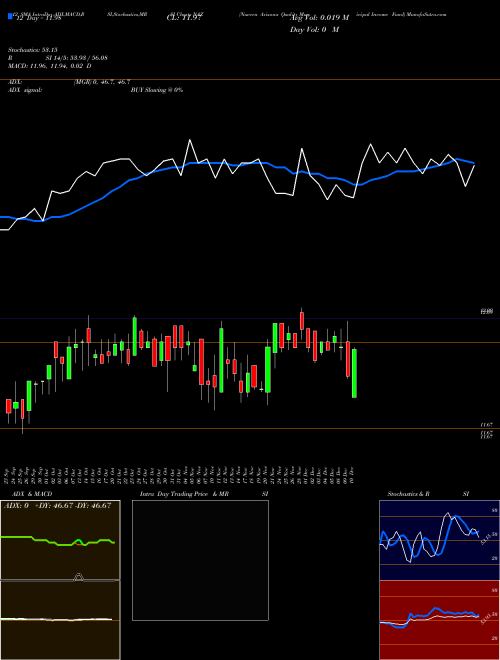Open the navy Stochastics chart panel

[x=439, y=540]
